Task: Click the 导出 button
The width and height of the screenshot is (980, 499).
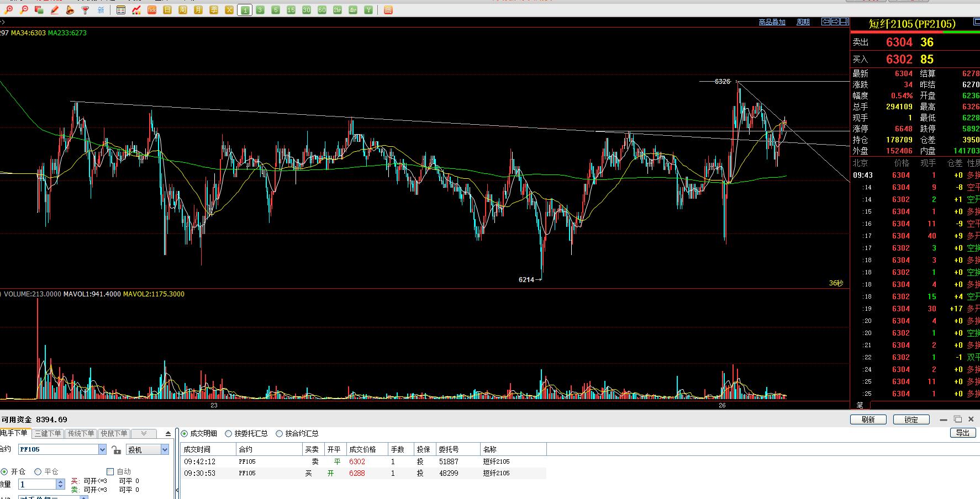Action: pyautogui.click(x=963, y=433)
